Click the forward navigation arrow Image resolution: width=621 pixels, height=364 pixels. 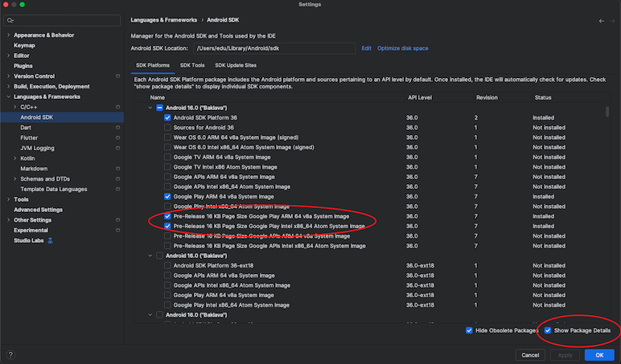[612, 21]
